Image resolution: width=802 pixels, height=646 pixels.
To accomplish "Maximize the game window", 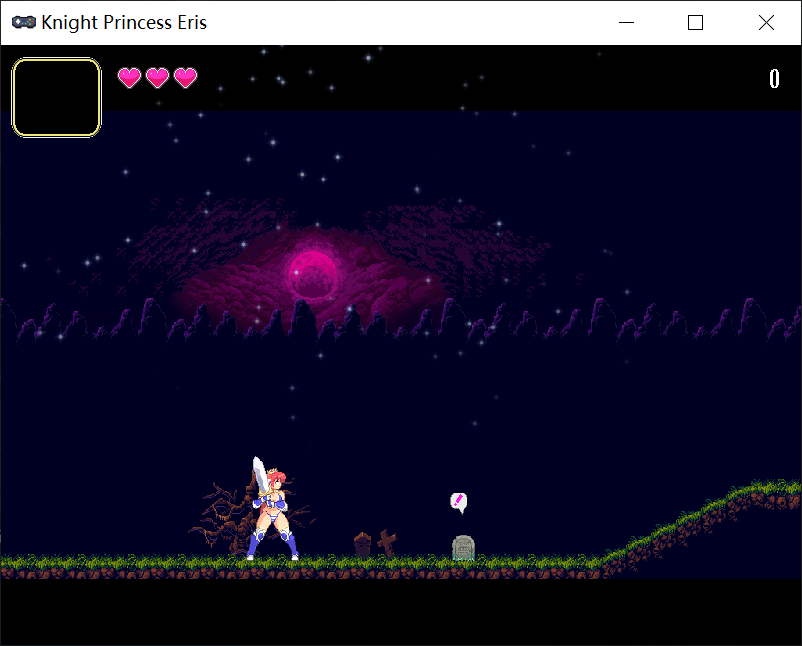I will pyautogui.click(x=696, y=22).
